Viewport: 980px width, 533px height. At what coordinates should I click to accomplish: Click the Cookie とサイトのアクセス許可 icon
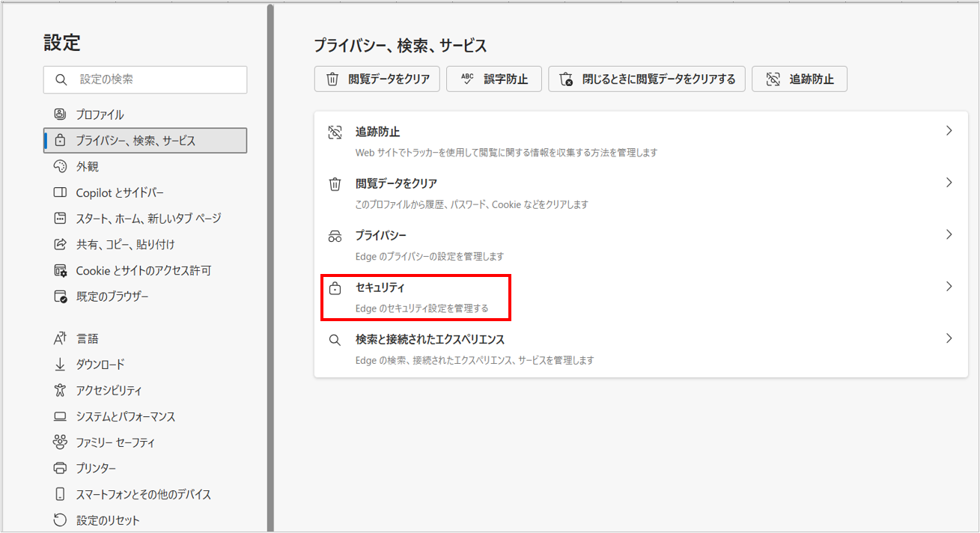[x=61, y=270]
